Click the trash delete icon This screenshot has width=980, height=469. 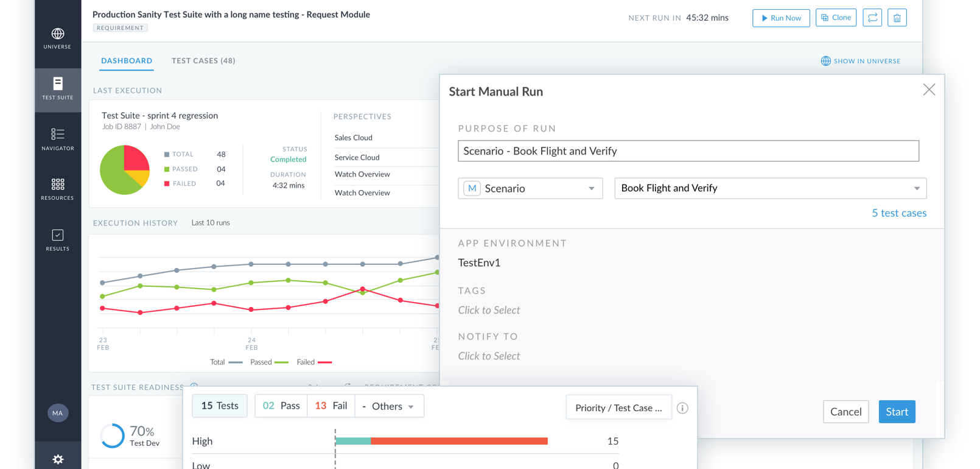tap(897, 18)
